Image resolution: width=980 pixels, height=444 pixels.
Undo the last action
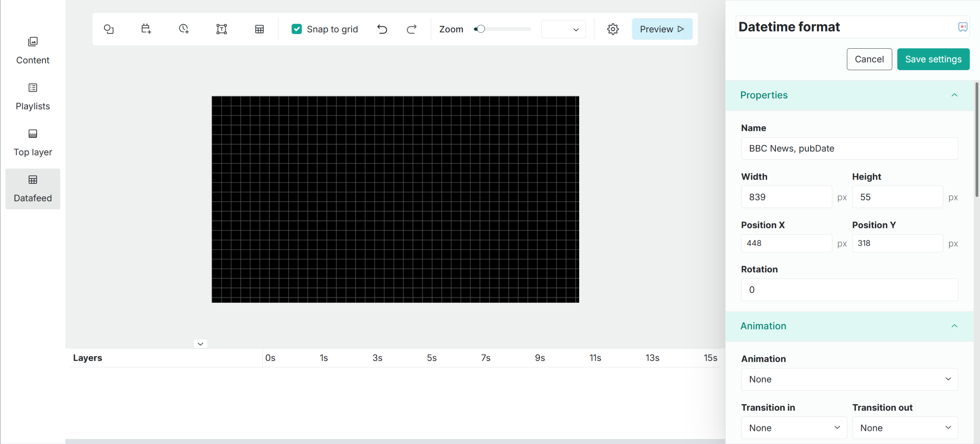pos(382,29)
